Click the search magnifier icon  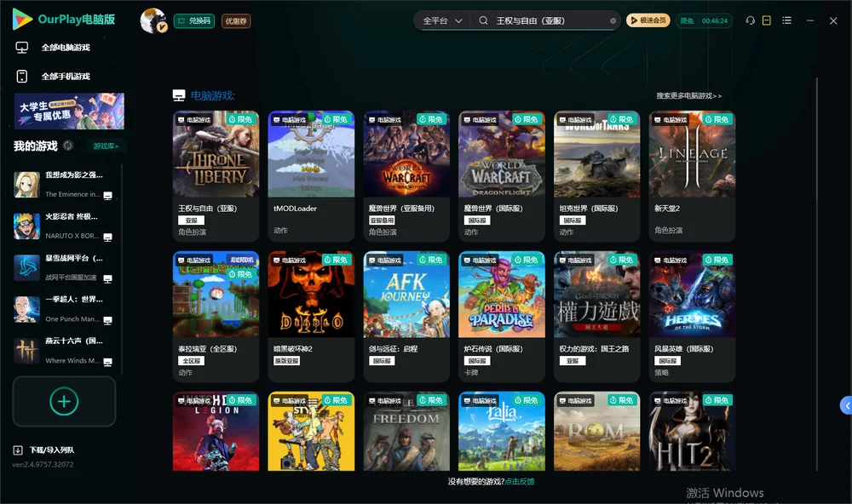[x=483, y=20]
